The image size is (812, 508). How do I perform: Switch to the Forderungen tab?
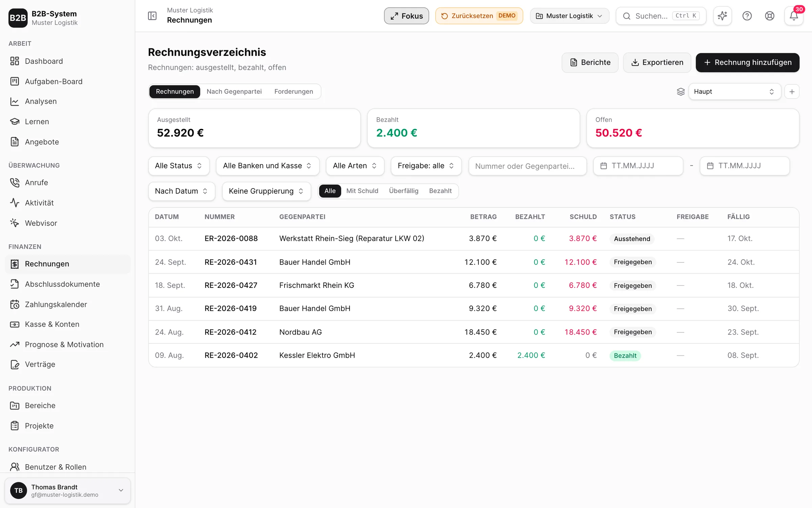(294, 91)
